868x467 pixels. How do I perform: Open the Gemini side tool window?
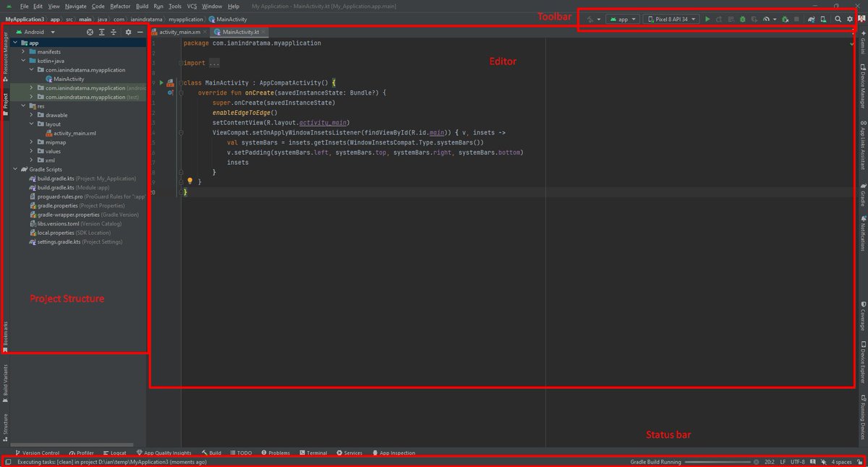coord(862,43)
